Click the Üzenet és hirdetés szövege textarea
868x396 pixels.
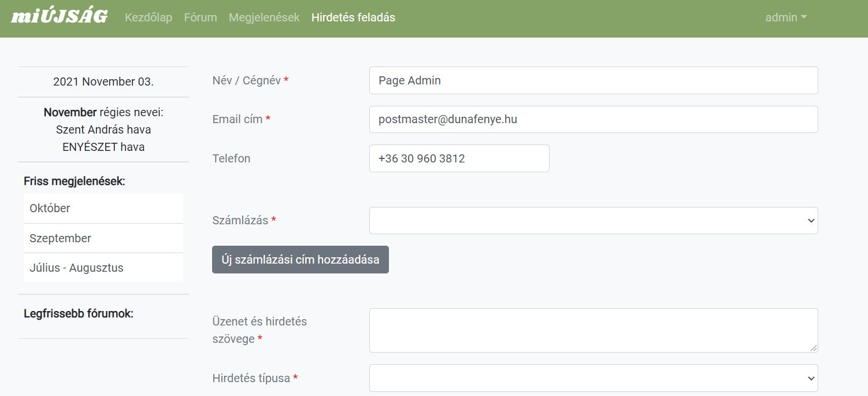593,330
